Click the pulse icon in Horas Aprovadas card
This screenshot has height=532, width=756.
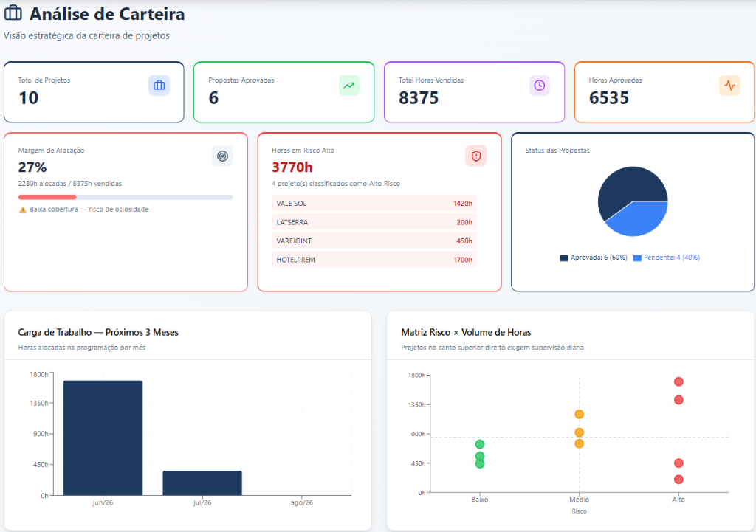click(729, 86)
